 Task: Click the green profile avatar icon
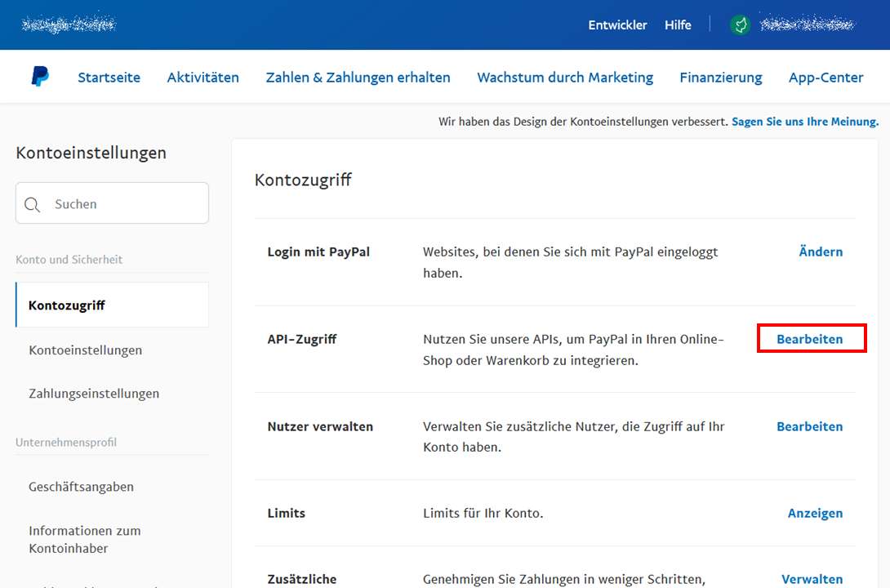point(740,24)
